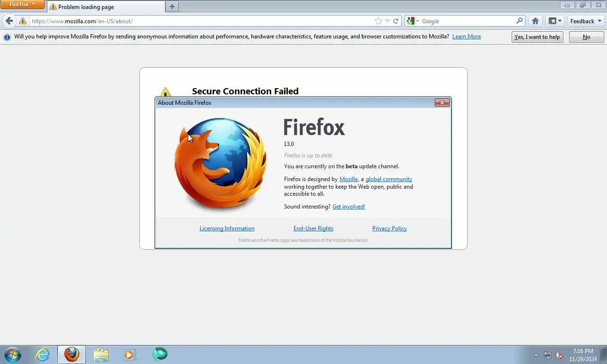The height and width of the screenshot is (364, 607).
Task: Open the Bookmarks menu button
Action: (x=555, y=21)
